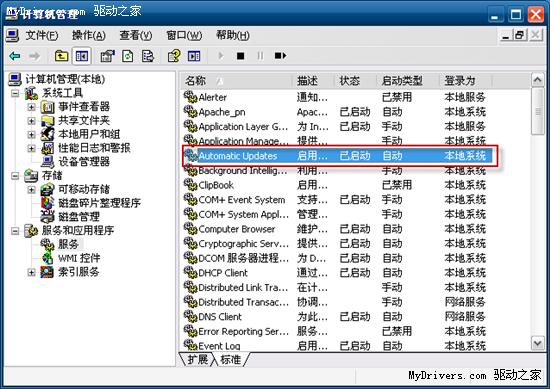
Task: Open the 操作(A) menu
Action: pos(89,35)
